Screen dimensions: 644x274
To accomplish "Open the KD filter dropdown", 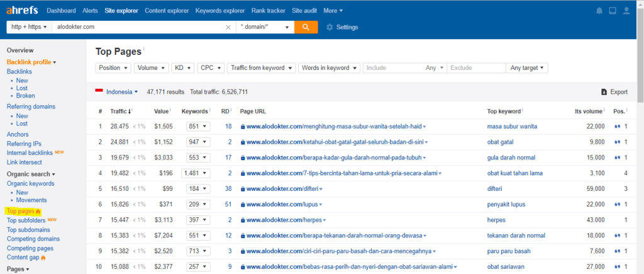I will pos(183,68).
